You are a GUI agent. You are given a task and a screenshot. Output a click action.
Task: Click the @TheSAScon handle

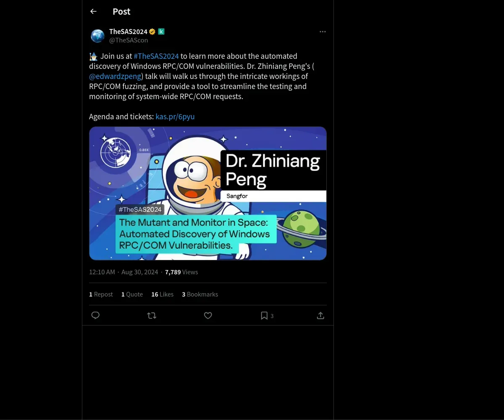click(x=129, y=40)
